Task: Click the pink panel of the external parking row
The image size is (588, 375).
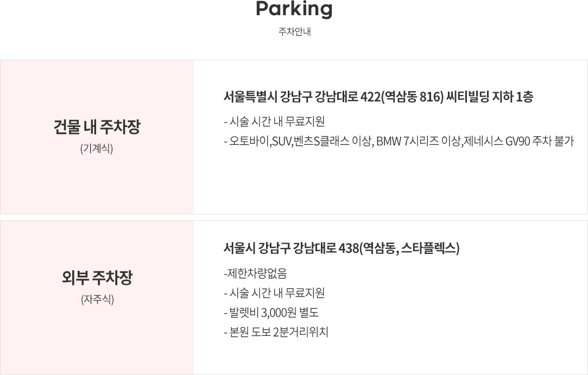Action: click(97, 297)
